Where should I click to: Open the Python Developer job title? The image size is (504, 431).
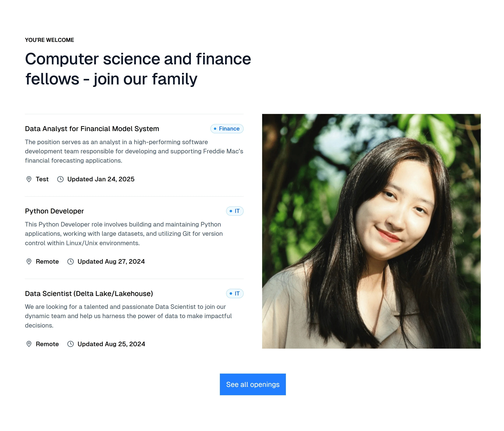(x=54, y=211)
